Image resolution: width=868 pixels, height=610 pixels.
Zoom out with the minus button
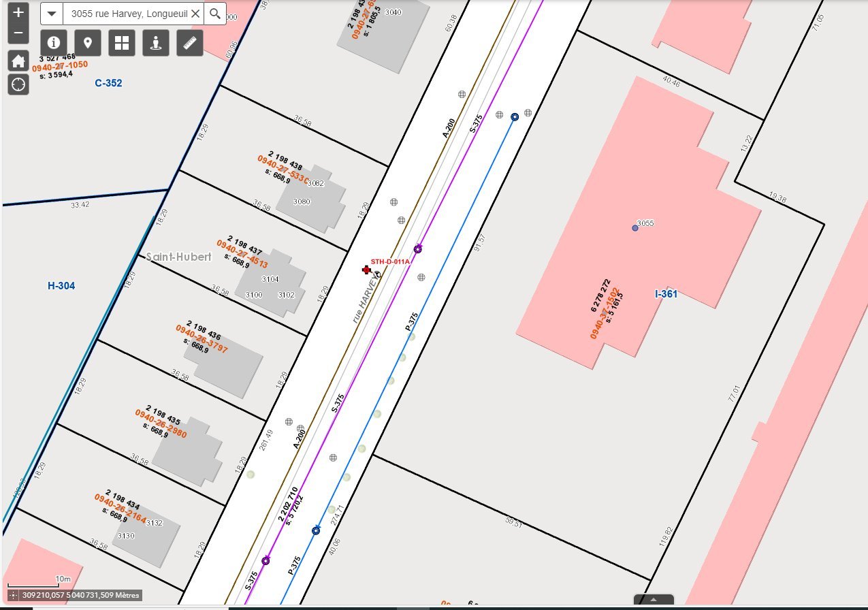(18, 33)
